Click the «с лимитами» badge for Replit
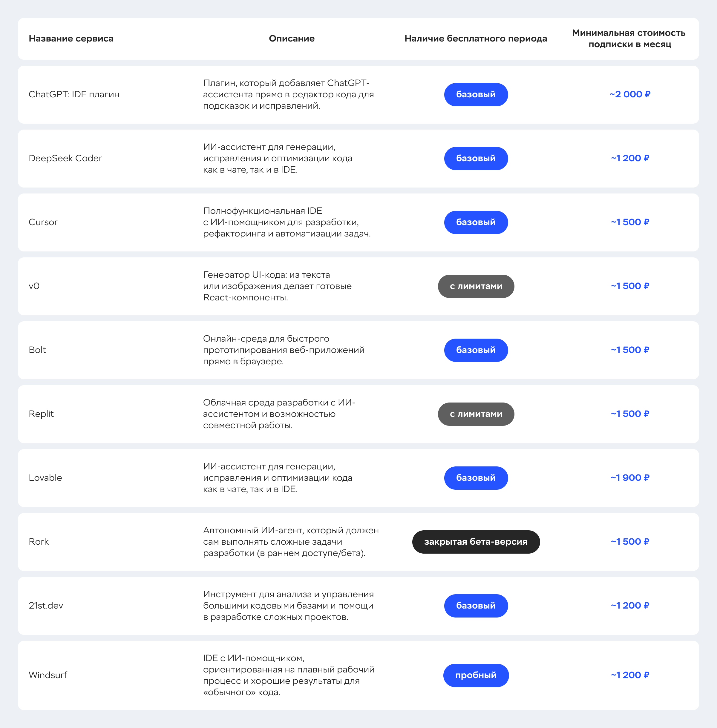Image resolution: width=717 pixels, height=728 pixels. pos(476,414)
